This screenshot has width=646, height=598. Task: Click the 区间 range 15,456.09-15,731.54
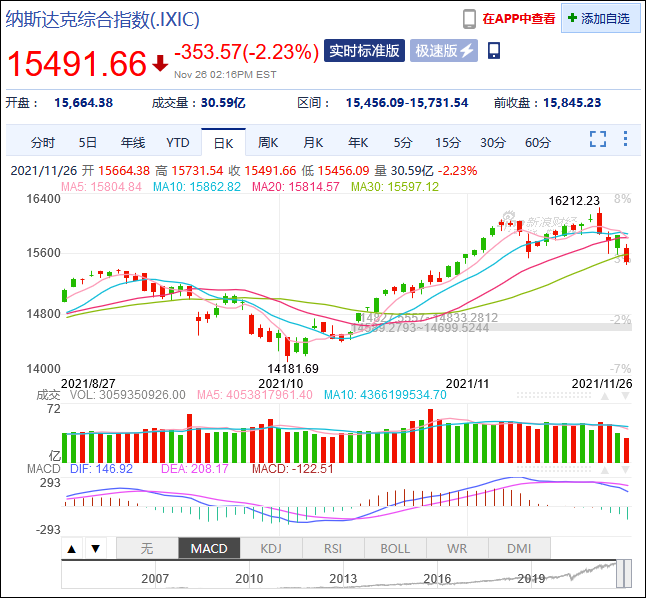407,103
